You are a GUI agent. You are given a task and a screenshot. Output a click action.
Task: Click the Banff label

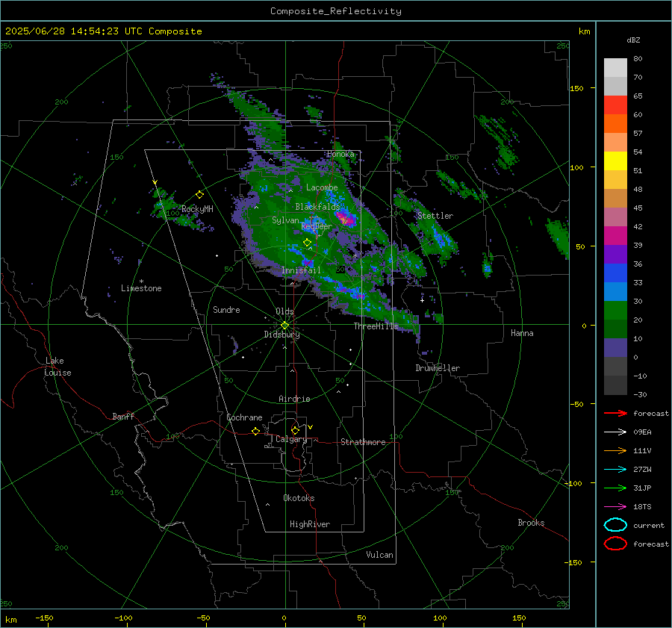(123, 416)
